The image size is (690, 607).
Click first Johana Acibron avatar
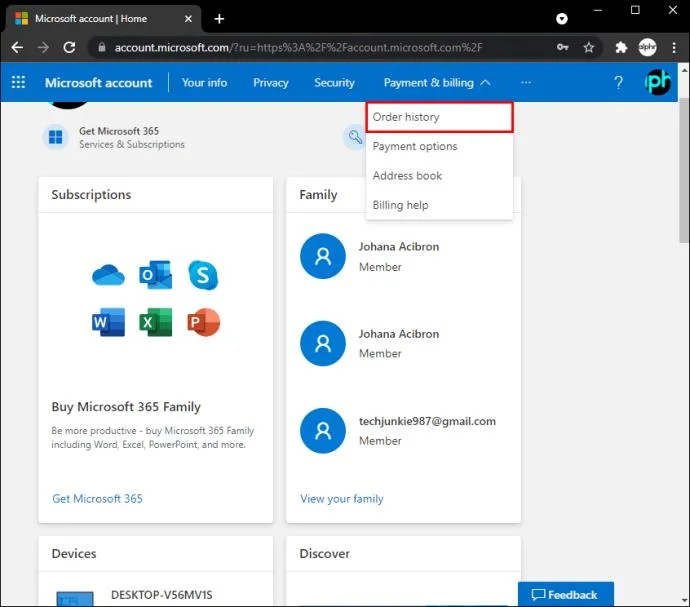[x=323, y=256]
